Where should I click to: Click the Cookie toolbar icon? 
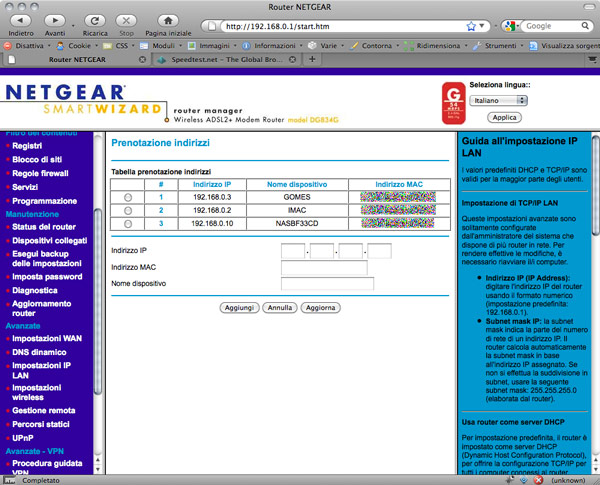60,46
